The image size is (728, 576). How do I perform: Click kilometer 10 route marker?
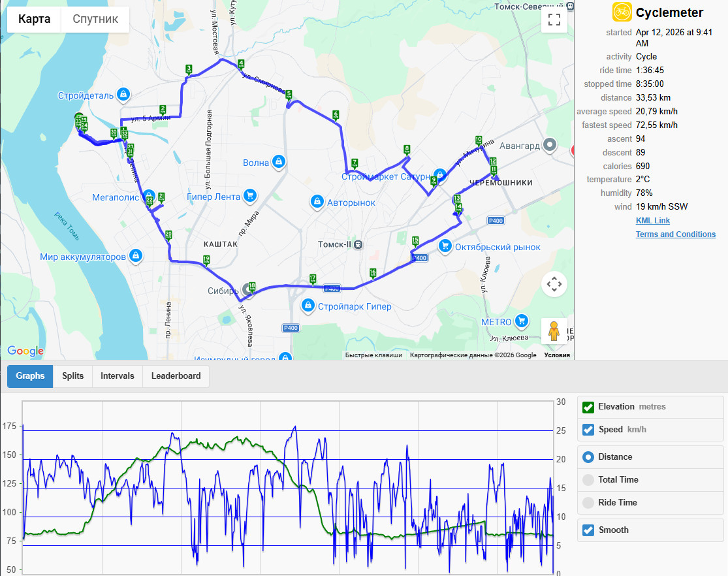[479, 141]
